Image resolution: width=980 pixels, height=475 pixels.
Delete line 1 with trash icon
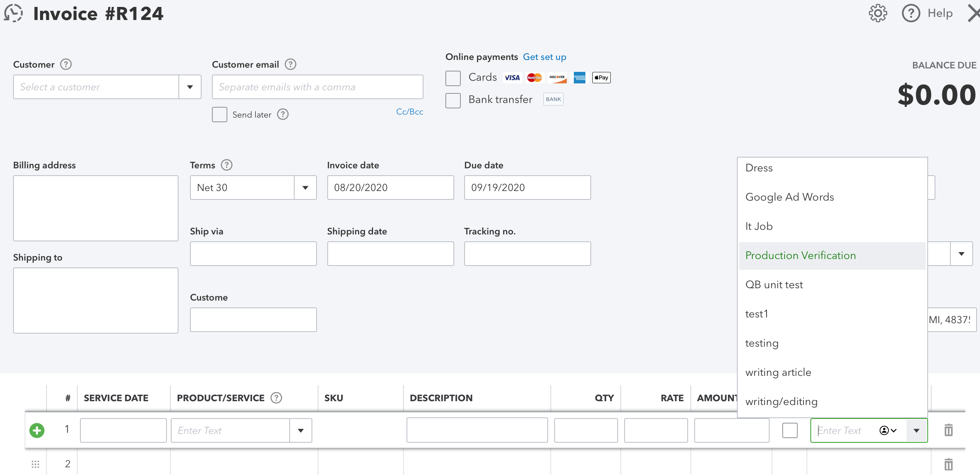[x=948, y=430]
